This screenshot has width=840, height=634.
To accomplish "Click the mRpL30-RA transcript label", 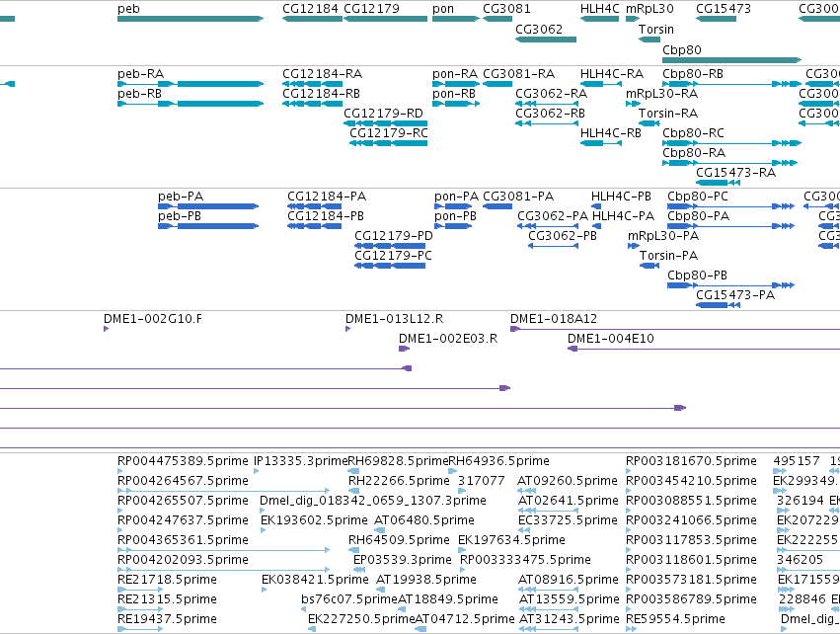I will 661,94.
